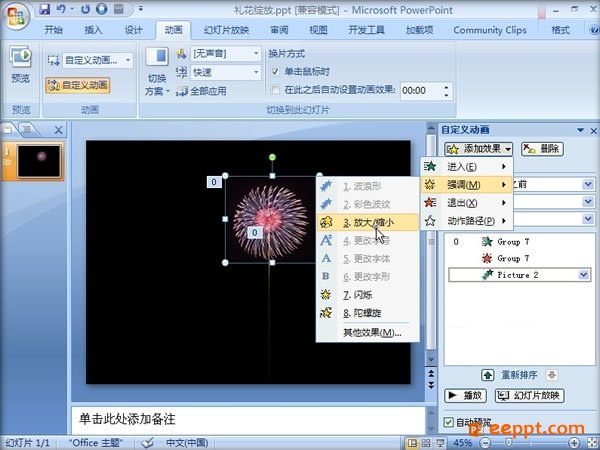Click the 自定义动画 custom animation button
The height and width of the screenshot is (450, 600).
[x=78, y=85]
